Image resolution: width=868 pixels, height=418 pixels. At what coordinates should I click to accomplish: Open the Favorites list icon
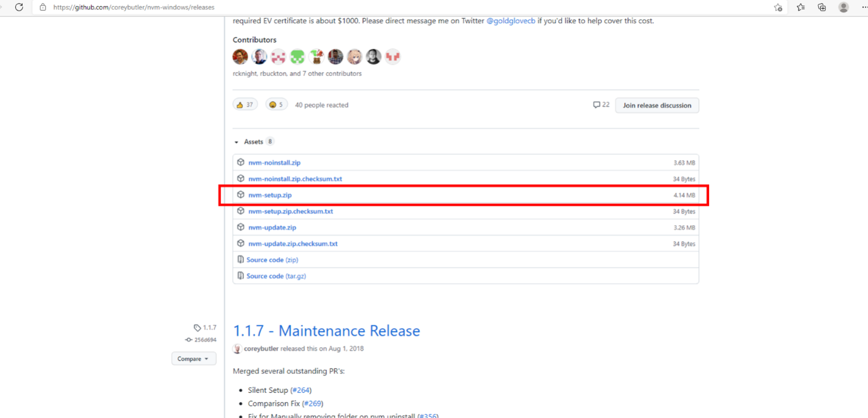(x=800, y=7)
